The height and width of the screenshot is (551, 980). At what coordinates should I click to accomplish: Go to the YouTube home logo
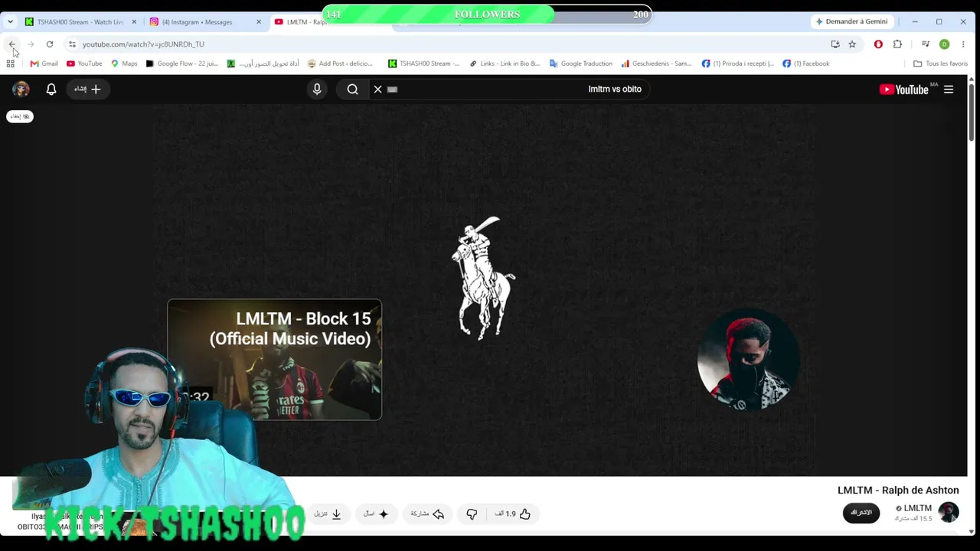pos(903,90)
